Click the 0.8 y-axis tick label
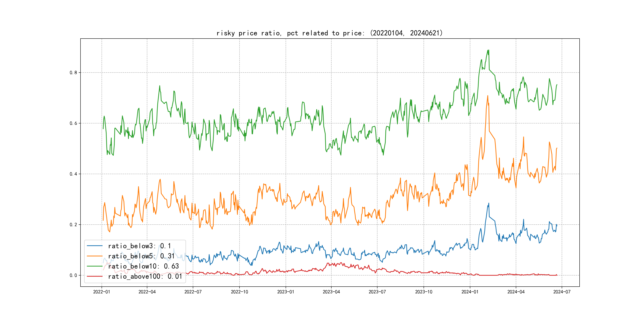Screen dimensions: 644x322 coord(73,73)
